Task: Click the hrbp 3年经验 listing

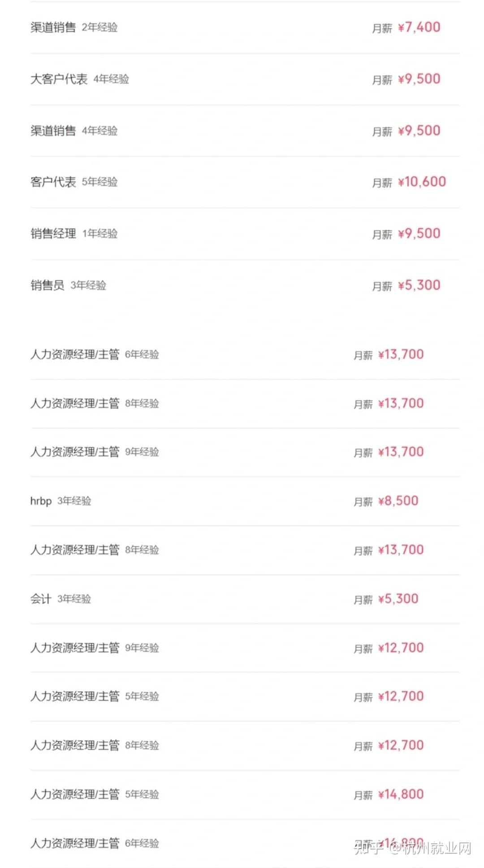Action: (245, 501)
